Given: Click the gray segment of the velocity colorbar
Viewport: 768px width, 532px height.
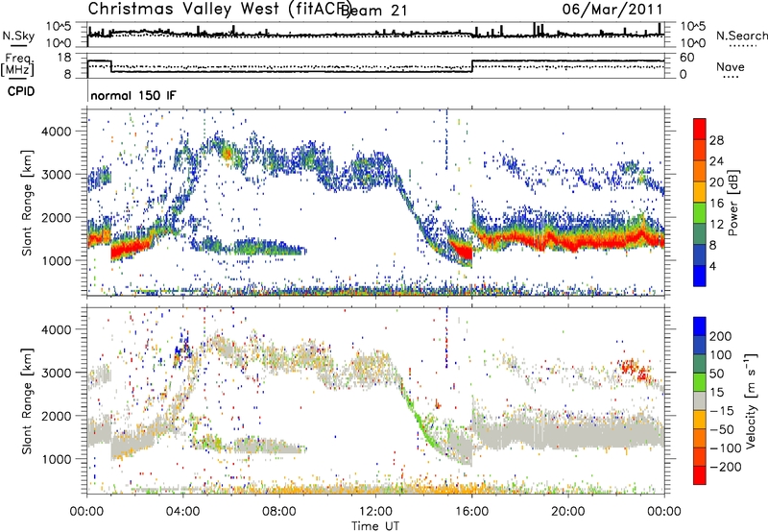Looking at the screenshot, I should pyautogui.click(x=700, y=400).
